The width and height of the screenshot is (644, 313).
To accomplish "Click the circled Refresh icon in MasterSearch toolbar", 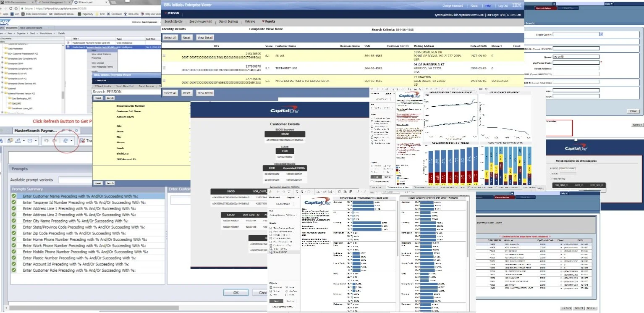I will tap(66, 141).
